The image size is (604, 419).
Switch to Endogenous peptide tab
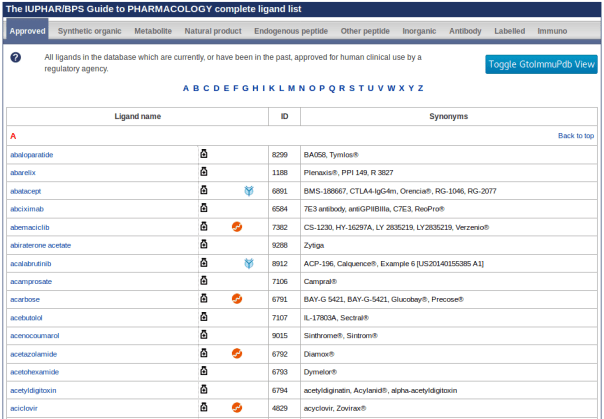coord(291,31)
